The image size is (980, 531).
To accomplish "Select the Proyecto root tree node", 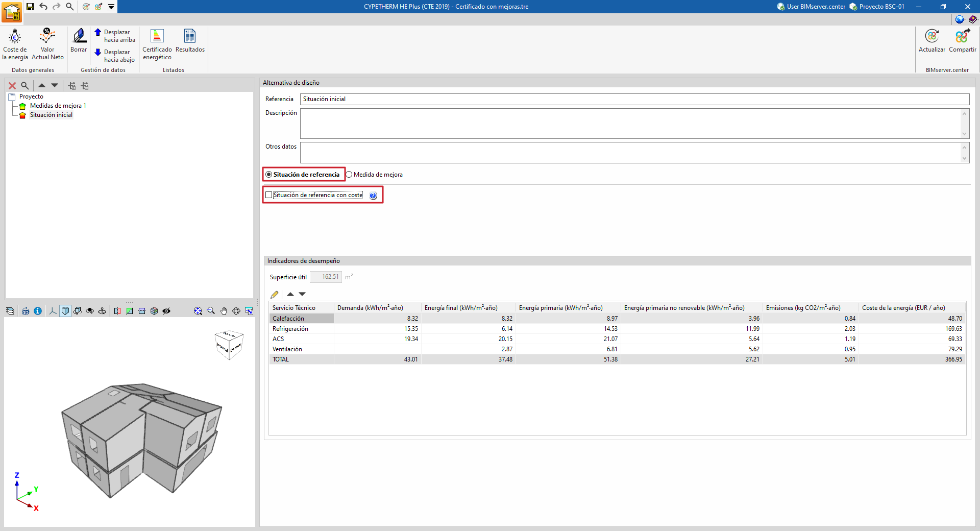I will coord(31,96).
